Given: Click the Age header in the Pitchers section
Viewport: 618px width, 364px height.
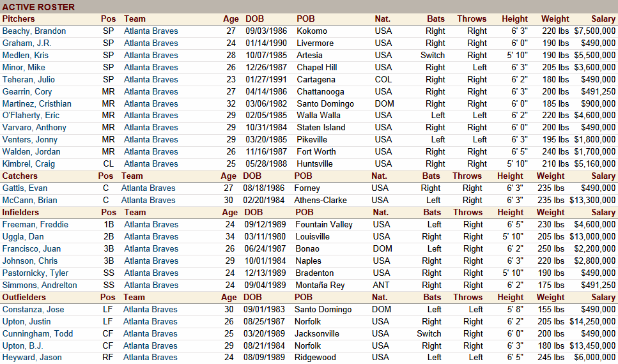Looking at the screenshot, I should pos(230,19).
